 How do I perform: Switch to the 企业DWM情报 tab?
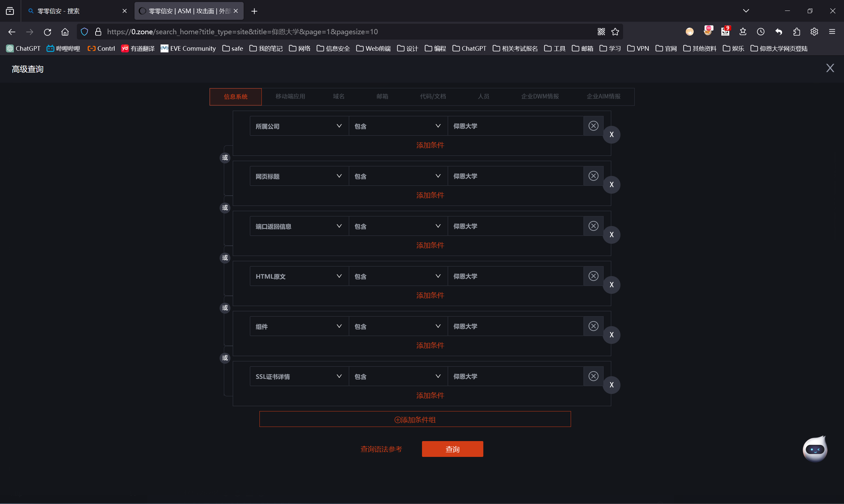click(540, 97)
